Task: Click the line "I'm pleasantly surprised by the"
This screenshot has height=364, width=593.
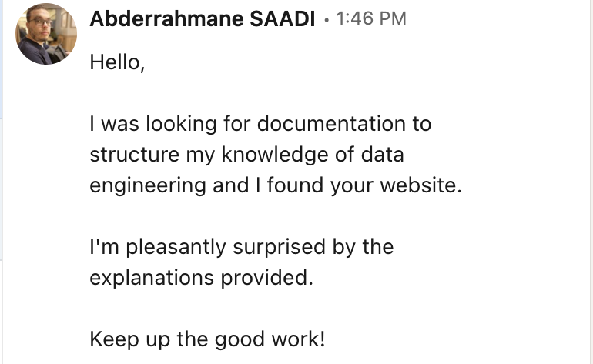Action: pos(242,247)
